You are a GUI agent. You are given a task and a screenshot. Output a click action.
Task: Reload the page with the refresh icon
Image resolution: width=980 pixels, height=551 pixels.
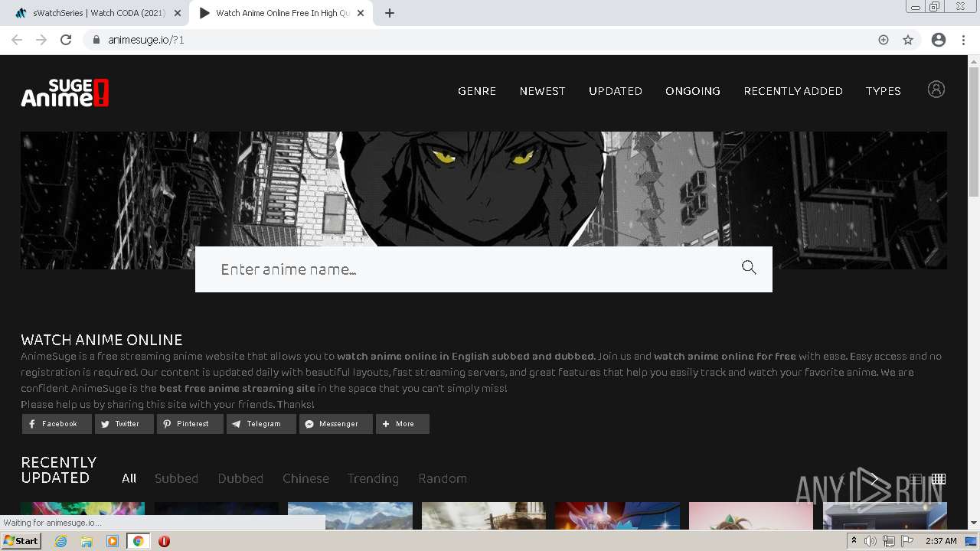pos(66,40)
